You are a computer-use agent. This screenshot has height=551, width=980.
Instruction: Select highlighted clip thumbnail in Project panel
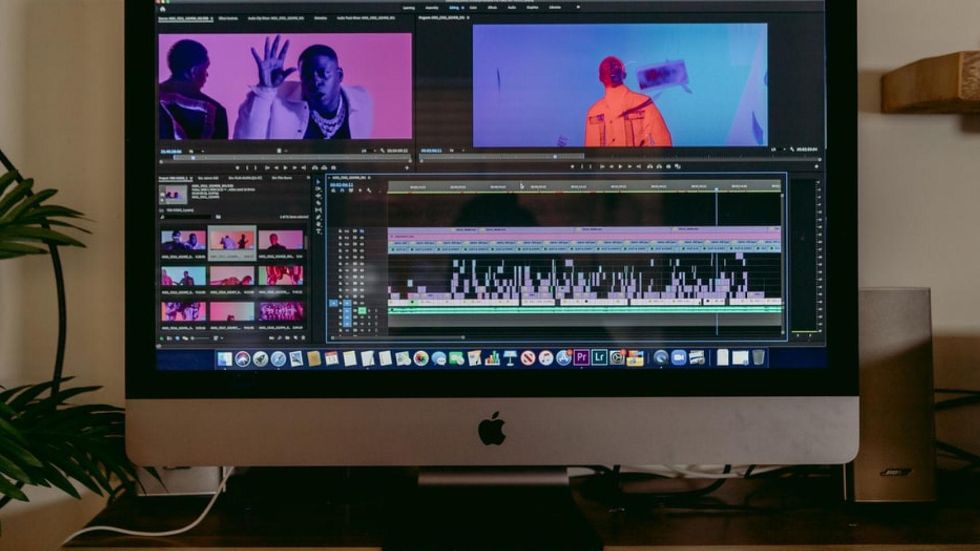tap(232, 242)
